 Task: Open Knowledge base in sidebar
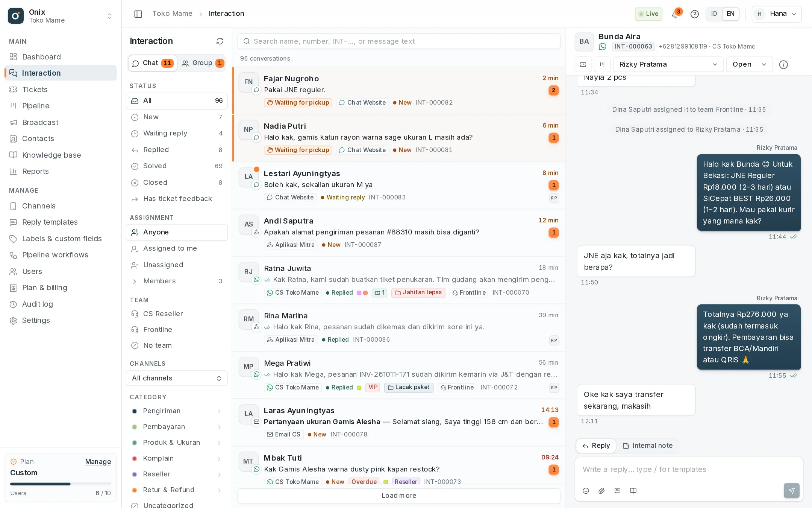coord(61,155)
